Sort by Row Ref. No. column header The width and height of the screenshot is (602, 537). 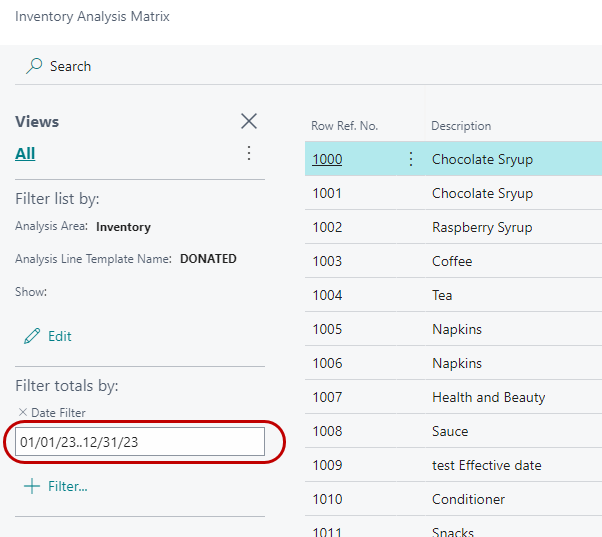point(344,126)
